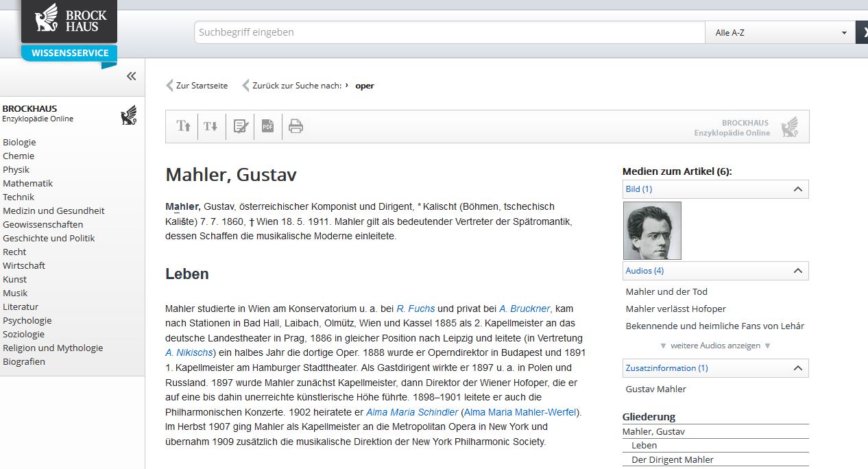Screen dimensions: 868x469
Task: Select Musik in the subject list
Action: 15,293
